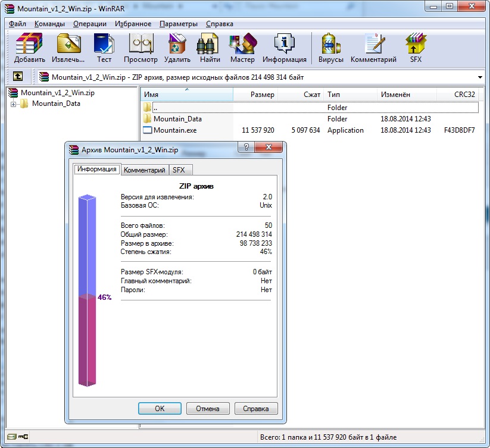The width and height of the screenshot is (490, 448).
Task: Maximize the WinRAR main window
Action: click(450, 6)
